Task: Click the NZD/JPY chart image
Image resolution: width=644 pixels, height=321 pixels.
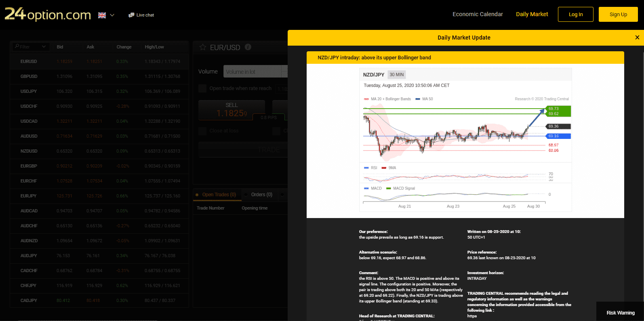Action: tap(465, 140)
